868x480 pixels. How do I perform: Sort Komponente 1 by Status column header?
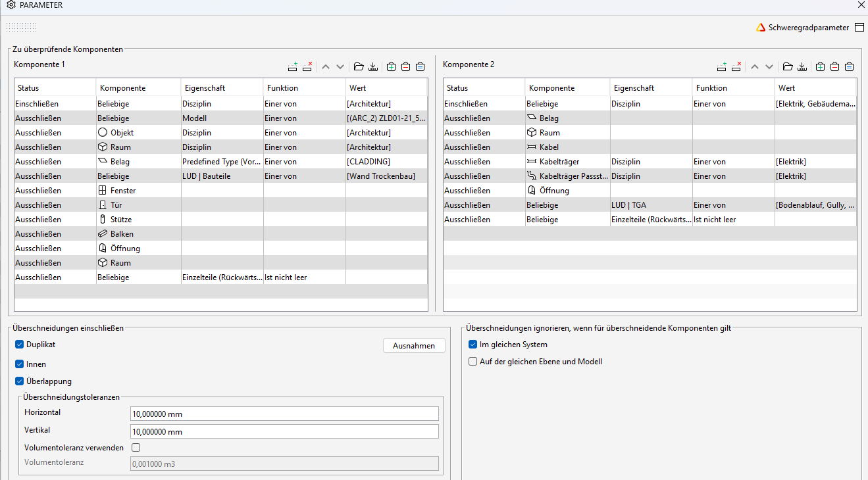click(x=55, y=87)
